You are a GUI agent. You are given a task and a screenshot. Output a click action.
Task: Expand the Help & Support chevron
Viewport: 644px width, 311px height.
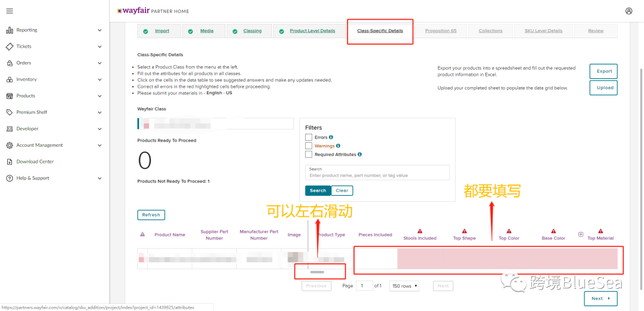pos(100,178)
